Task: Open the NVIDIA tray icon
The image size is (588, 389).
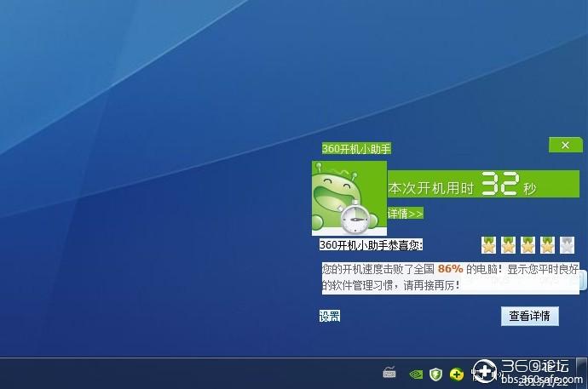Action: tap(416, 374)
